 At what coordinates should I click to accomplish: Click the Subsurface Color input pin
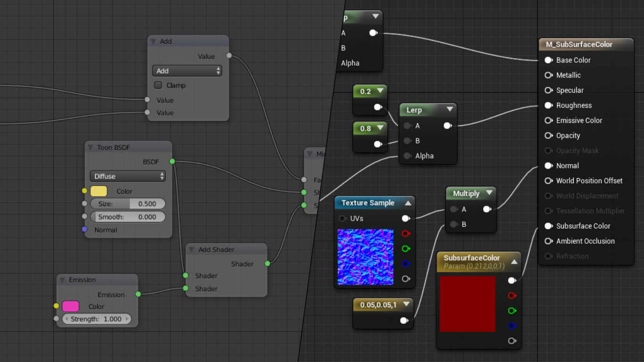click(x=548, y=226)
